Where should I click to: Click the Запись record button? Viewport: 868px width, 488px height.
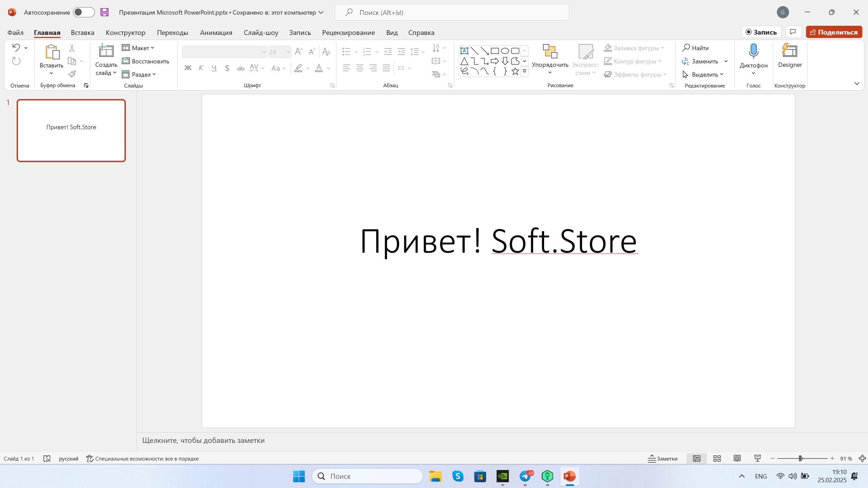[x=761, y=32]
